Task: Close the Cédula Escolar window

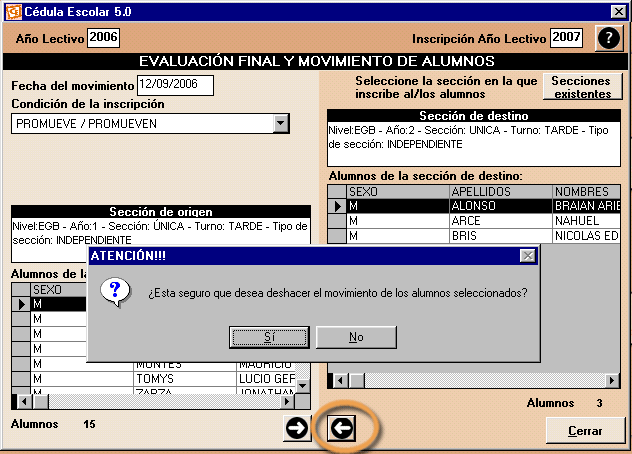Action: 619,12
